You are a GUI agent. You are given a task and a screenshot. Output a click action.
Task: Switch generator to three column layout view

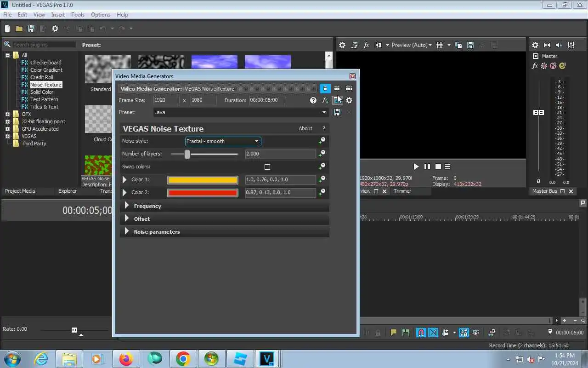tap(349, 88)
